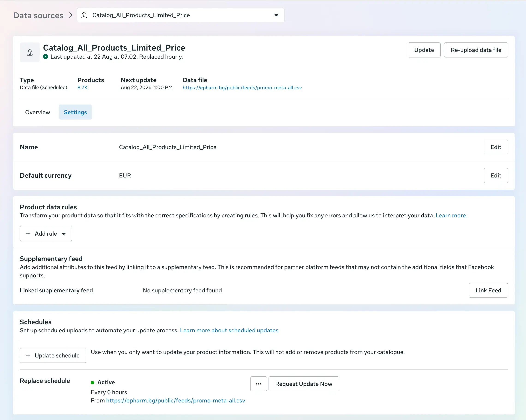Click the large upload icon beside catalog title
The height and width of the screenshot is (420, 526).
30,52
